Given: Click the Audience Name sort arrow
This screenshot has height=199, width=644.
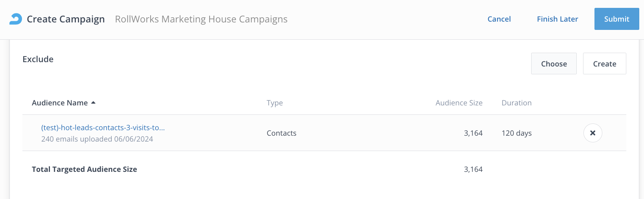Looking at the screenshot, I should [x=94, y=103].
